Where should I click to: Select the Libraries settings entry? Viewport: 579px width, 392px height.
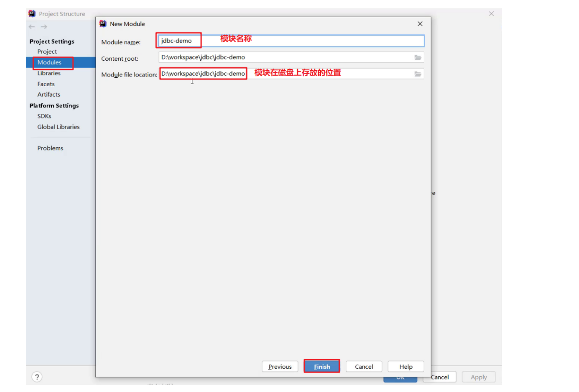click(49, 73)
